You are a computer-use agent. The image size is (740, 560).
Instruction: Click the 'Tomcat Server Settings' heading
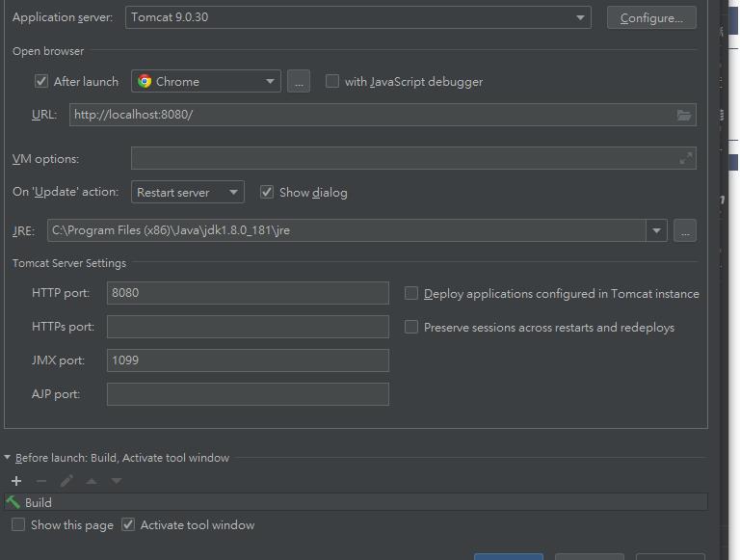(69, 263)
